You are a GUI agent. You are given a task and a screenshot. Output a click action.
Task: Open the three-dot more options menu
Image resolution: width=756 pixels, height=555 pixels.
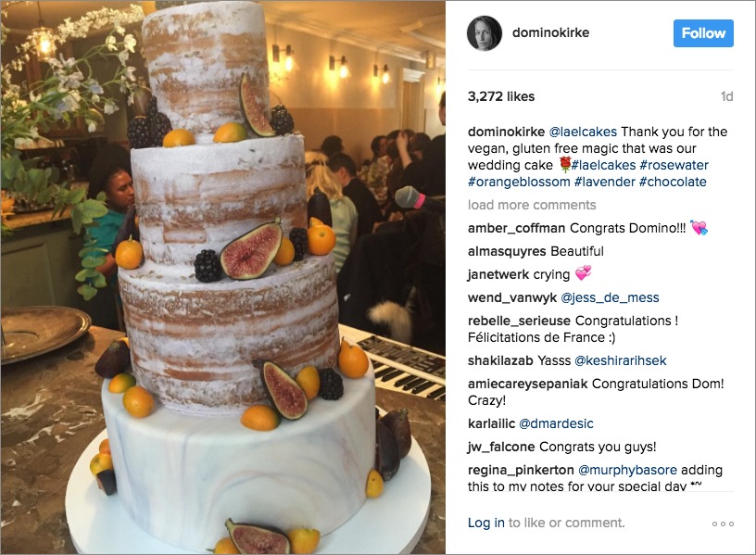click(723, 523)
